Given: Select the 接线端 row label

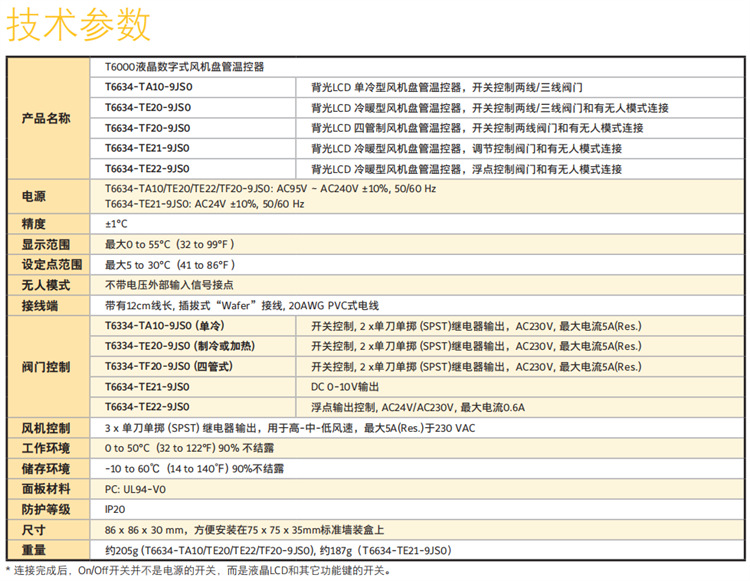Looking at the screenshot, I should click(x=40, y=306).
